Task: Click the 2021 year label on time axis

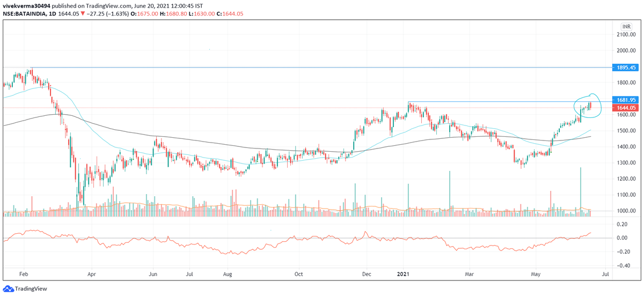Action: [x=403, y=273]
